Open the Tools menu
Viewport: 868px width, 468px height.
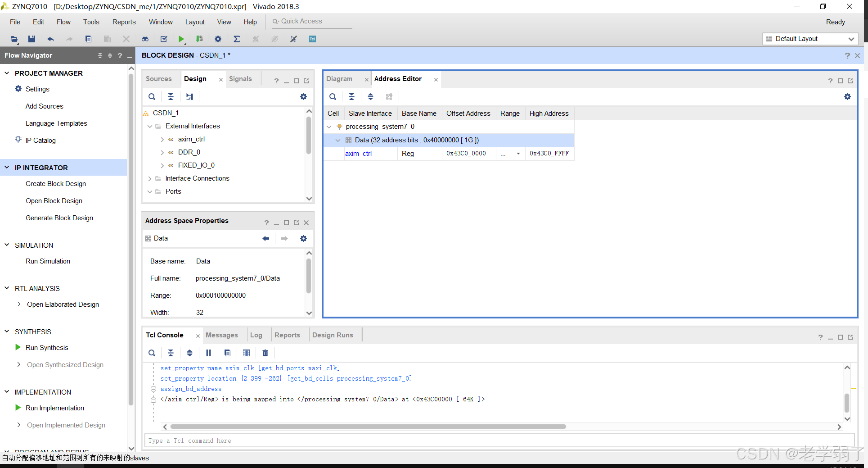pyautogui.click(x=91, y=22)
